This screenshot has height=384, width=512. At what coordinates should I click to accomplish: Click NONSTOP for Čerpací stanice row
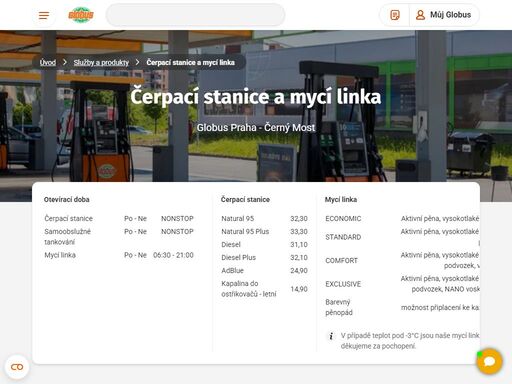click(177, 219)
